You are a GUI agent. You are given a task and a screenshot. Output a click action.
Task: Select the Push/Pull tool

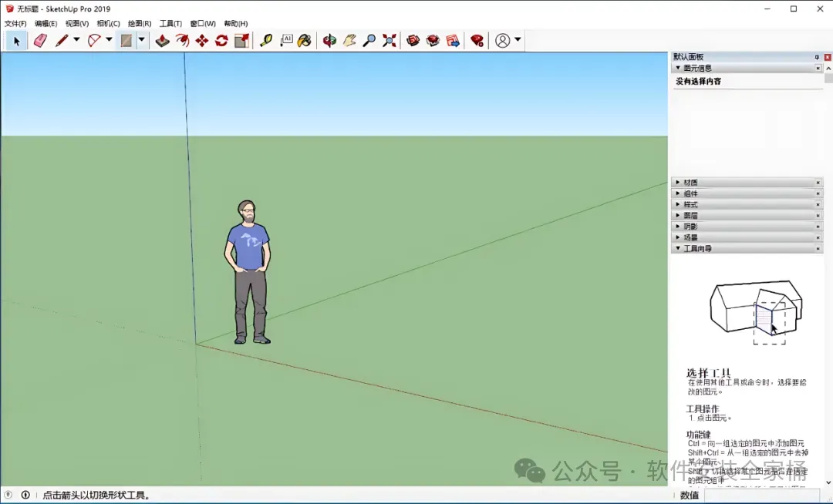click(162, 41)
